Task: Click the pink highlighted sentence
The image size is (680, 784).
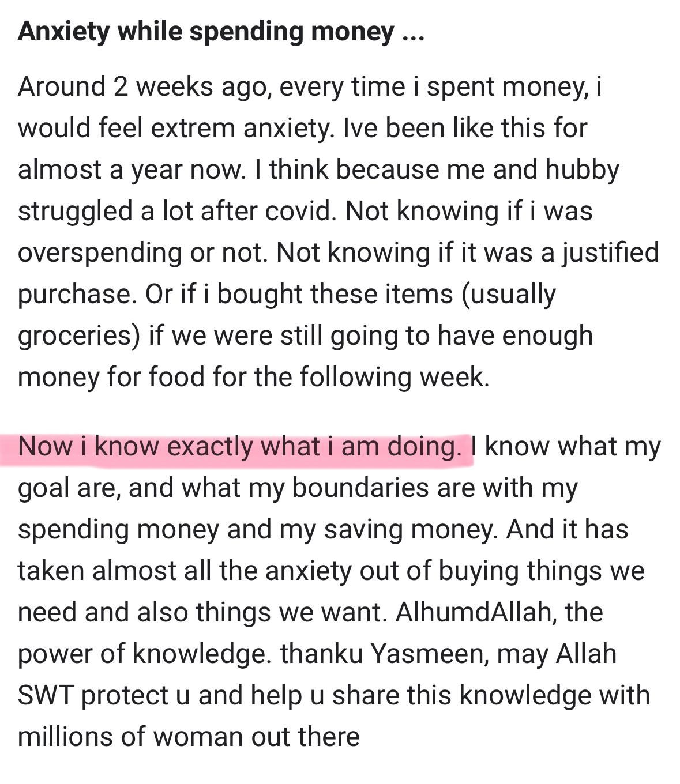Action: coord(240,447)
